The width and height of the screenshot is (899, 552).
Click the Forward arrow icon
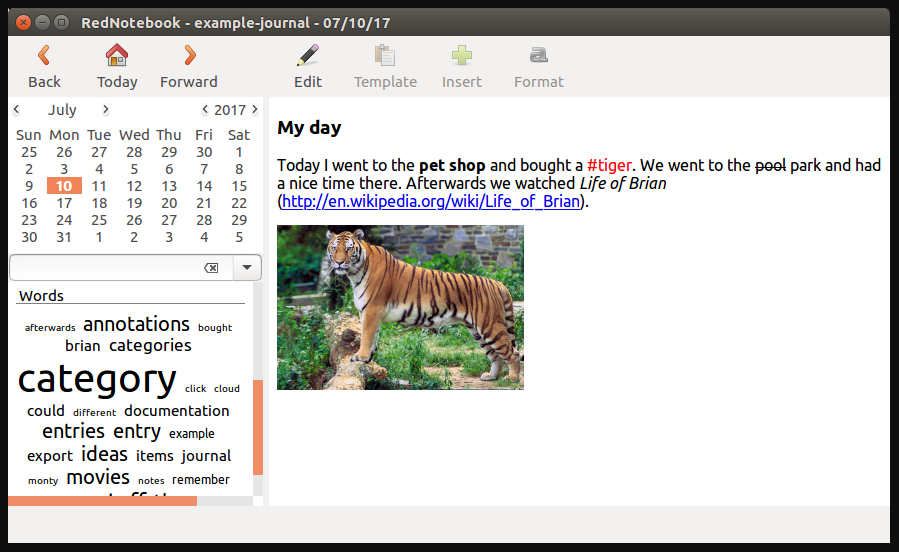click(x=189, y=56)
